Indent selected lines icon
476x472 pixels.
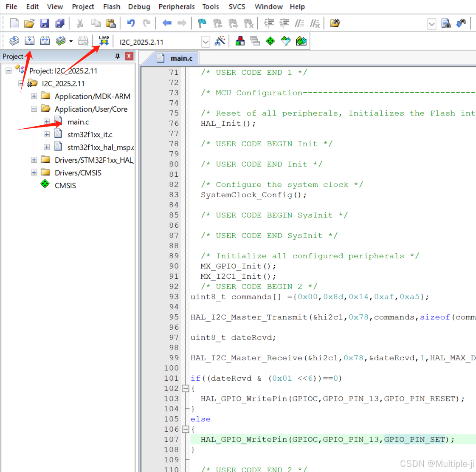[269, 23]
